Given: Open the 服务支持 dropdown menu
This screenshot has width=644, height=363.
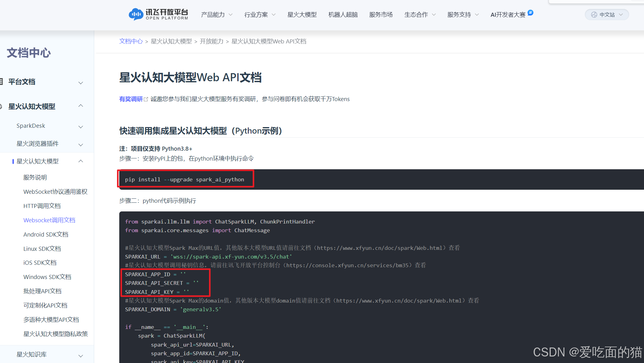Looking at the screenshot, I should click(x=463, y=15).
